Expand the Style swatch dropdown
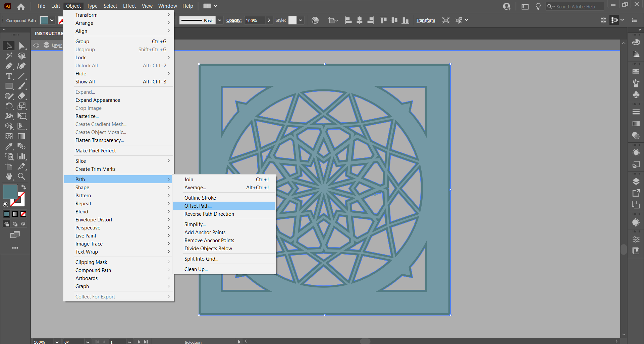This screenshot has width=644, height=344. 301,20
